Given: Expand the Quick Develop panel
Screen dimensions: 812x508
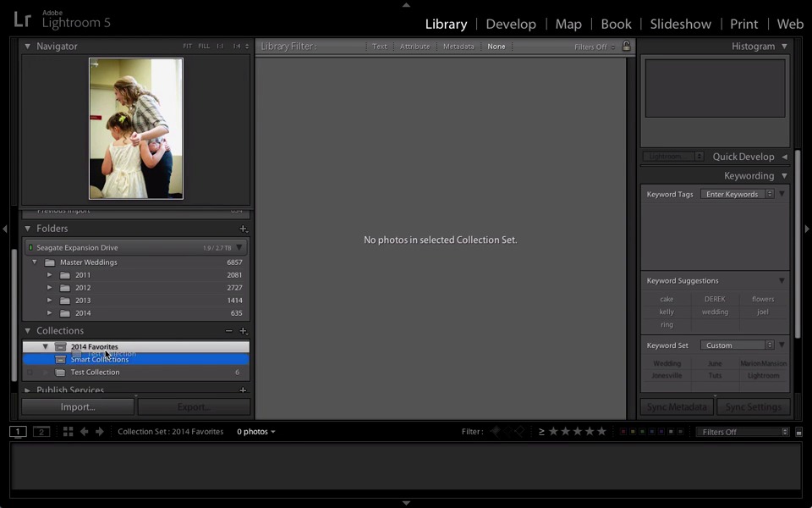Looking at the screenshot, I should (x=785, y=157).
